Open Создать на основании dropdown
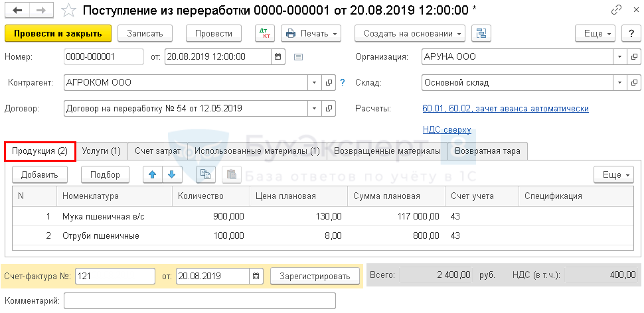The height and width of the screenshot is (313, 644). coord(410,33)
